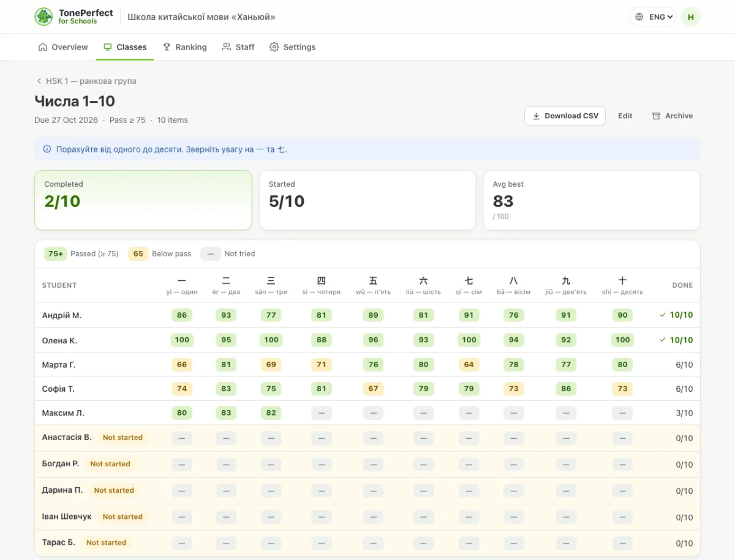Click the green 75+ legend swatch

coord(56,254)
